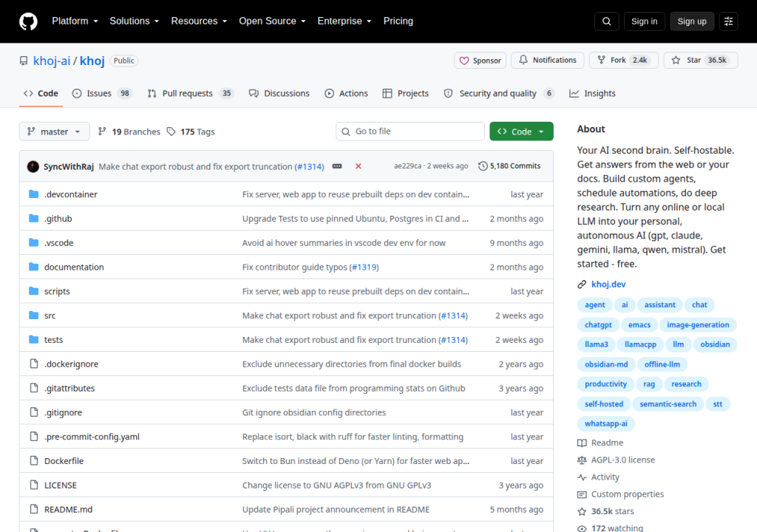Switch to the Projects tab
The image size is (757, 532).
coord(406,94)
